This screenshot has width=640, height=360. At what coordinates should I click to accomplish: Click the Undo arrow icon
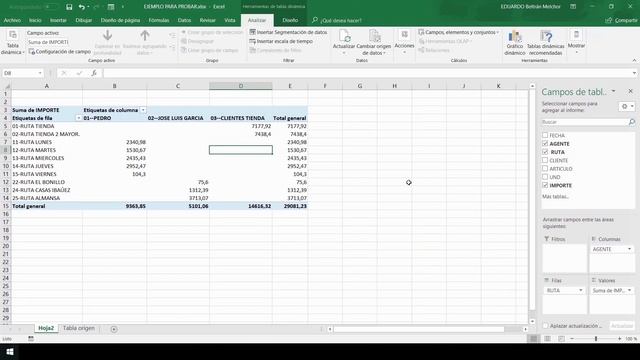pyautogui.click(x=82, y=7)
